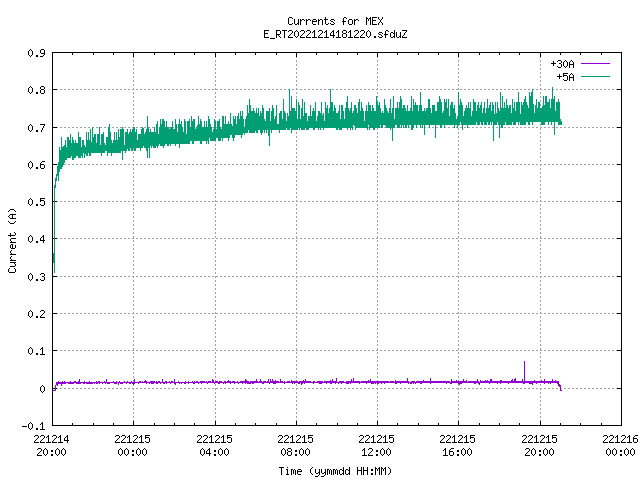This screenshot has height=480, width=640.
Task: Click the y-axis tick label 0.3
Action: [37, 277]
